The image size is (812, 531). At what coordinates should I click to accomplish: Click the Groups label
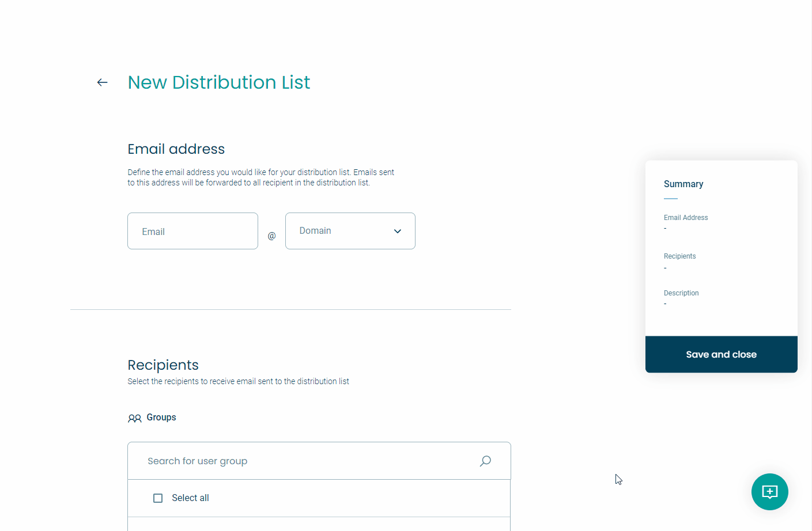161,418
